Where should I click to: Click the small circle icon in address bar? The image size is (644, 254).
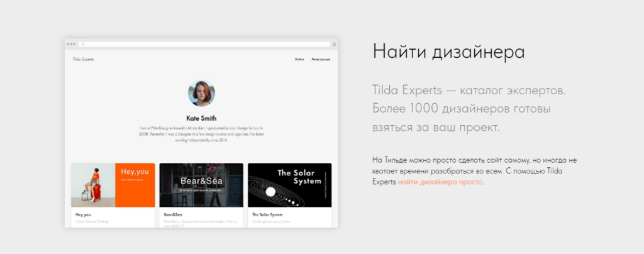pyautogui.click(x=82, y=44)
